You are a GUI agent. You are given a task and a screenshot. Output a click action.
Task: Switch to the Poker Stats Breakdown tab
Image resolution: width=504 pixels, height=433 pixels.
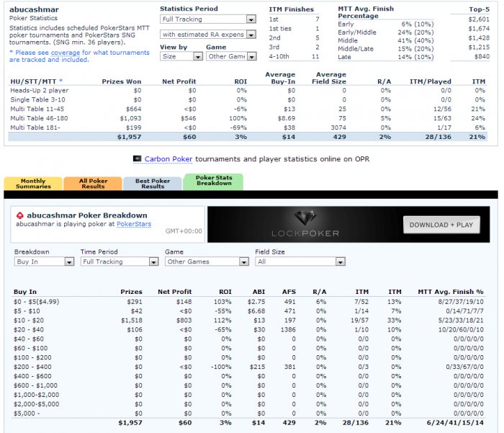213,182
